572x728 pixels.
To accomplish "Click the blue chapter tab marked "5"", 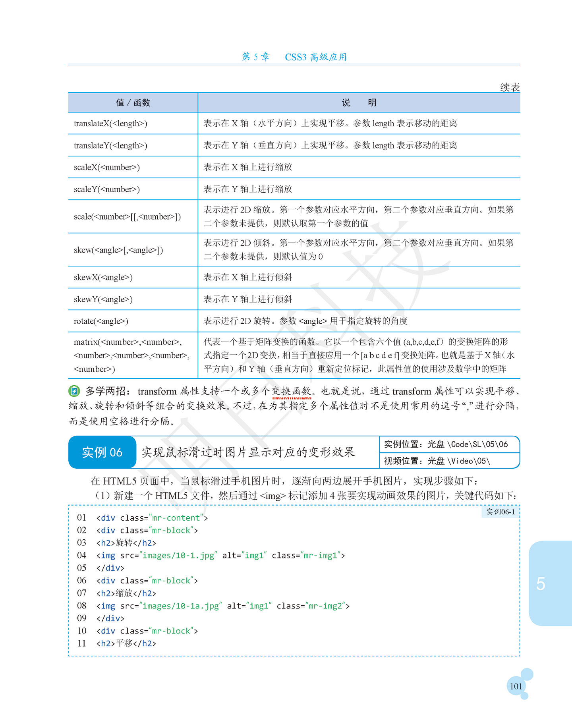I will click(x=550, y=583).
